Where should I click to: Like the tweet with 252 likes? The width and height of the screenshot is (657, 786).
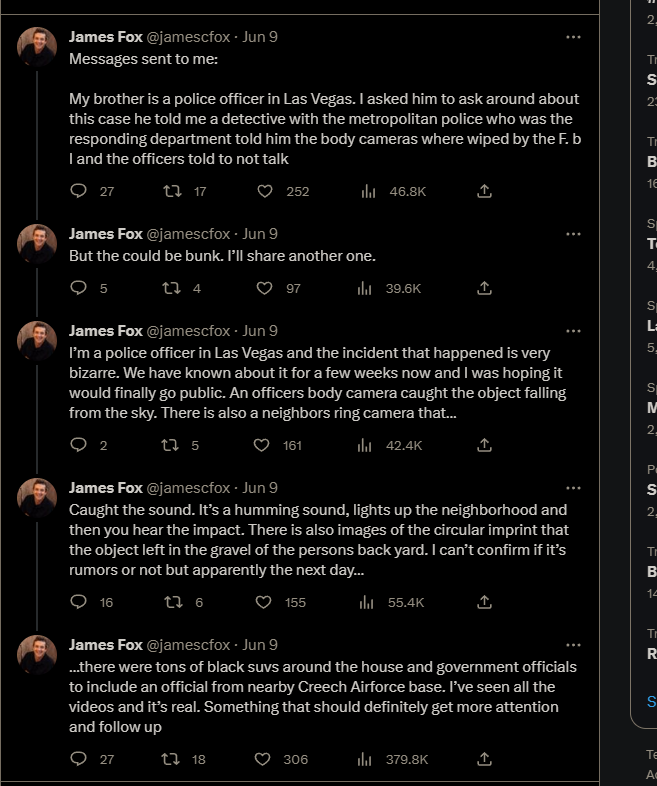(x=265, y=191)
